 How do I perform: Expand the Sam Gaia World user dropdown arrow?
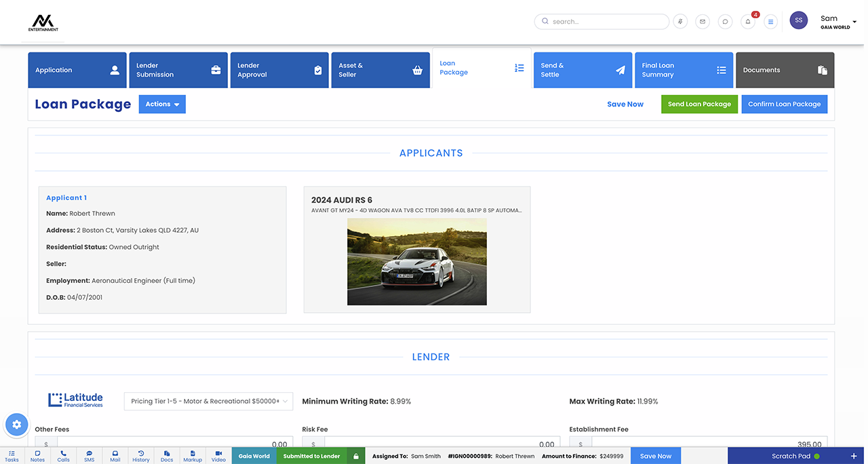pyautogui.click(x=854, y=22)
